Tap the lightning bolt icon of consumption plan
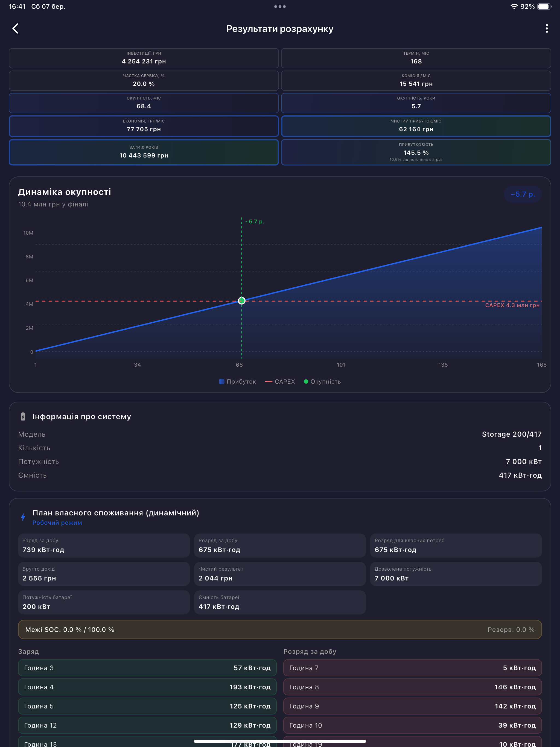The width and height of the screenshot is (560, 747). click(23, 517)
